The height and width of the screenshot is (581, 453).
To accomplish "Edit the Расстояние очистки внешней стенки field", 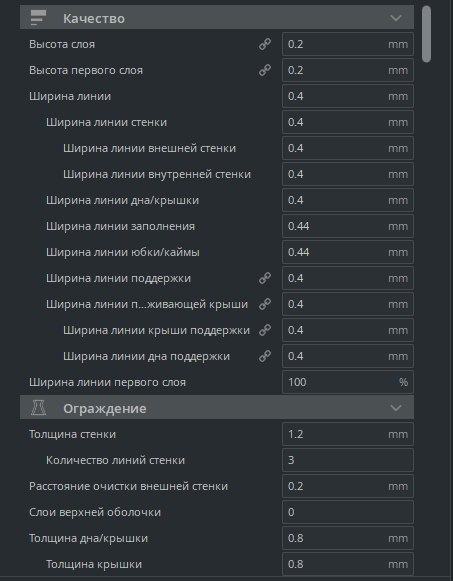I will (x=348, y=486).
